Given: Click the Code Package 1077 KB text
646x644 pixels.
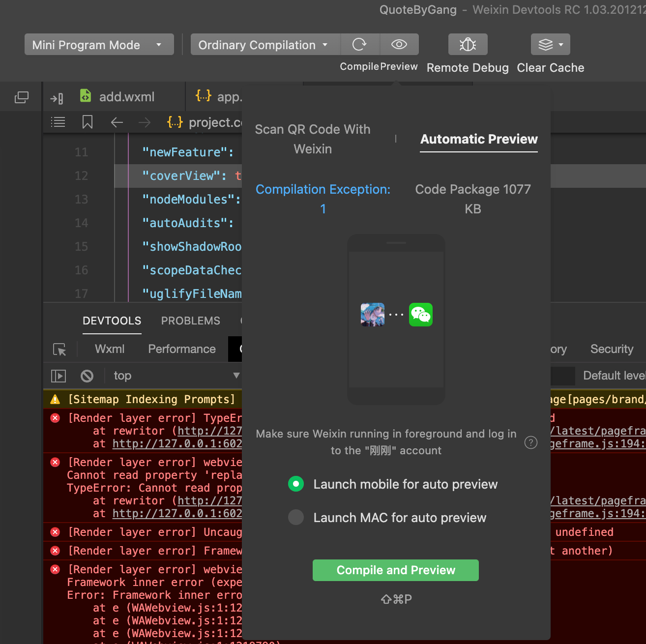Looking at the screenshot, I should tap(473, 199).
